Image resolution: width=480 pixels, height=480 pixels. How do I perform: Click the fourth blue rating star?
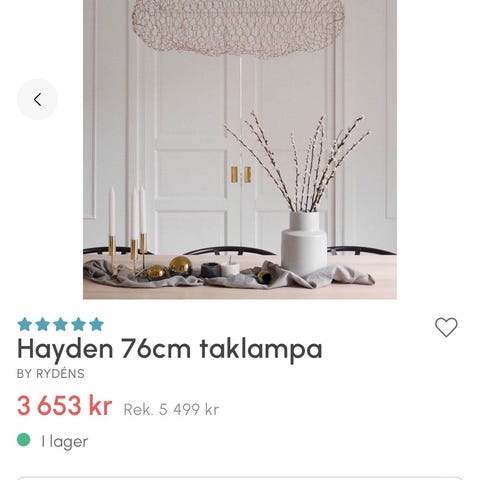click(x=78, y=324)
